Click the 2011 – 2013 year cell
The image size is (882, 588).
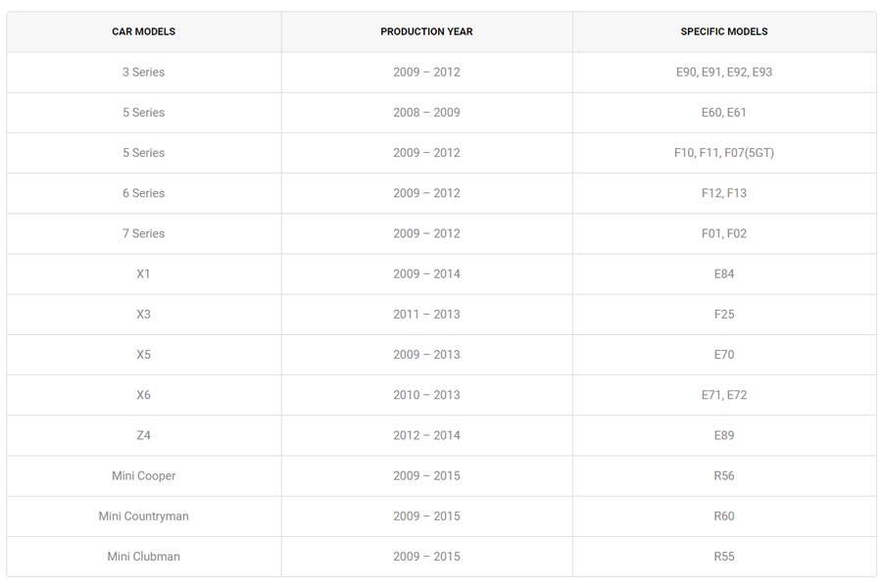[426, 315]
